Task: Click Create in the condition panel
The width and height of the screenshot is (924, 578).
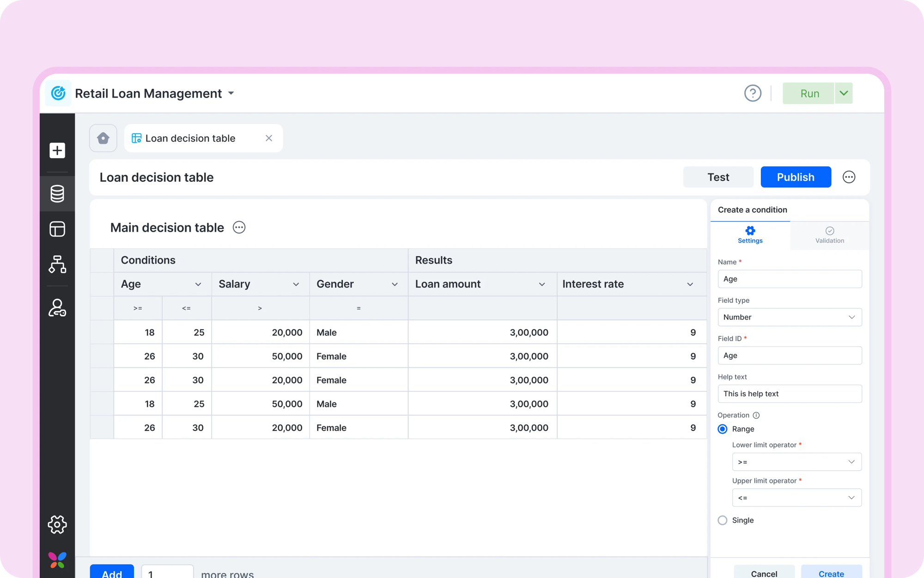Action: click(831, 572)
